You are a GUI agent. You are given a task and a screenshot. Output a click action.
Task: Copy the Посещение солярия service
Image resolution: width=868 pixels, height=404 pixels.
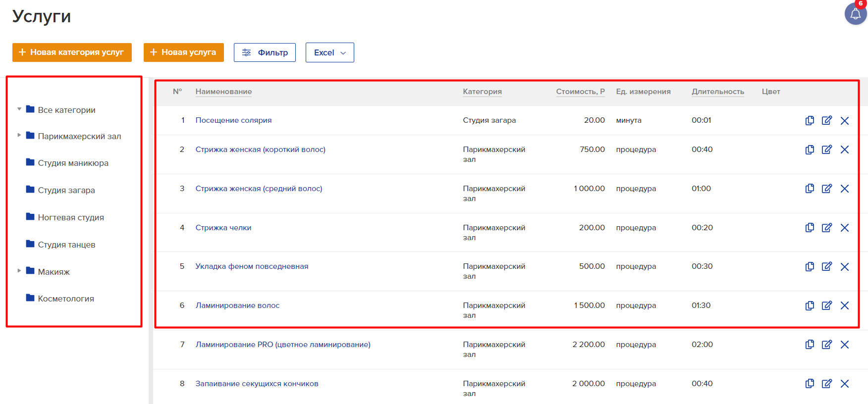coord(810,120)
